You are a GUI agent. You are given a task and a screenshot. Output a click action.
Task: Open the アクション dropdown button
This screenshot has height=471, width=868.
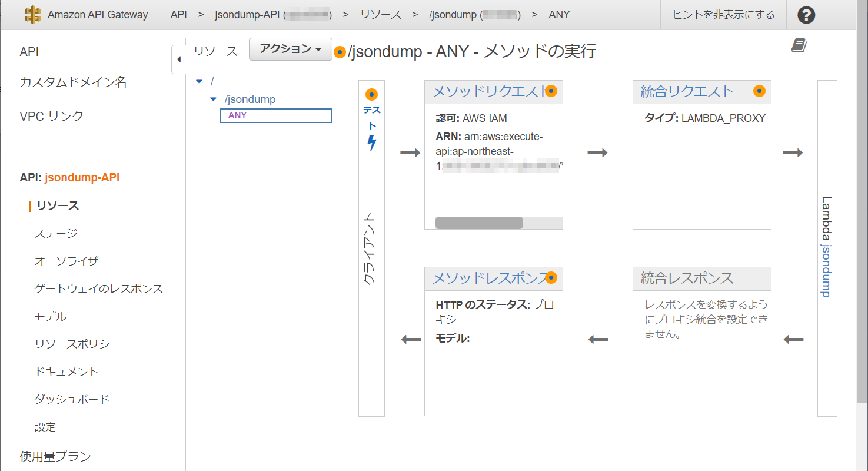[x=291, y=49]
